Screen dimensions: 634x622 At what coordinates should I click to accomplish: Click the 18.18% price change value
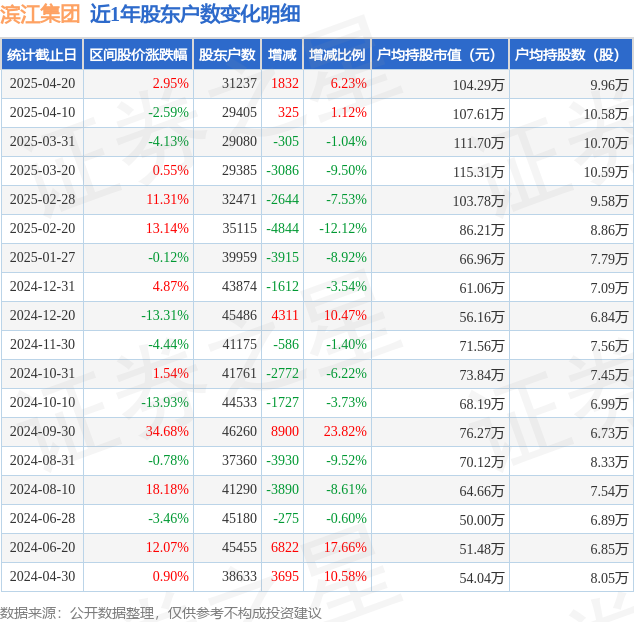coord(167,489)
